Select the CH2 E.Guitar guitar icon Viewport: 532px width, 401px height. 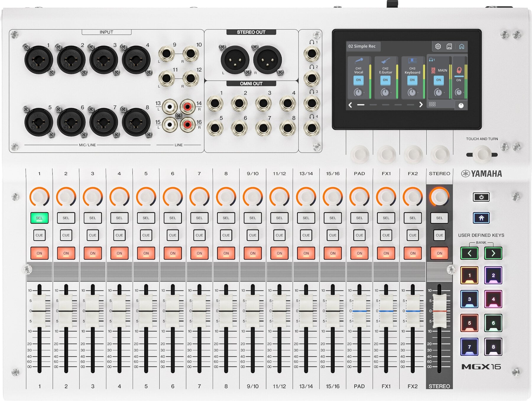[x=386, y=61]
